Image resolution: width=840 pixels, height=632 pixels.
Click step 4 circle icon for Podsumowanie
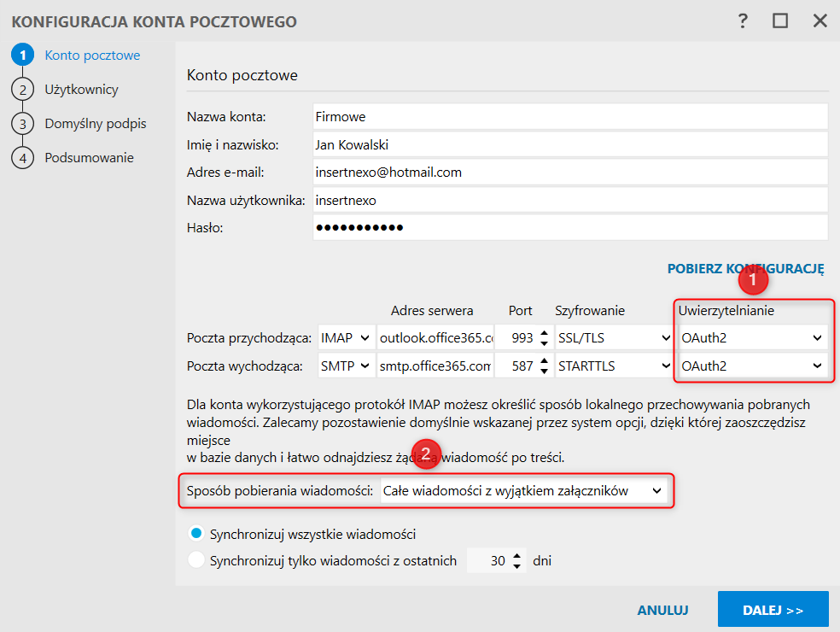(22, 158)
